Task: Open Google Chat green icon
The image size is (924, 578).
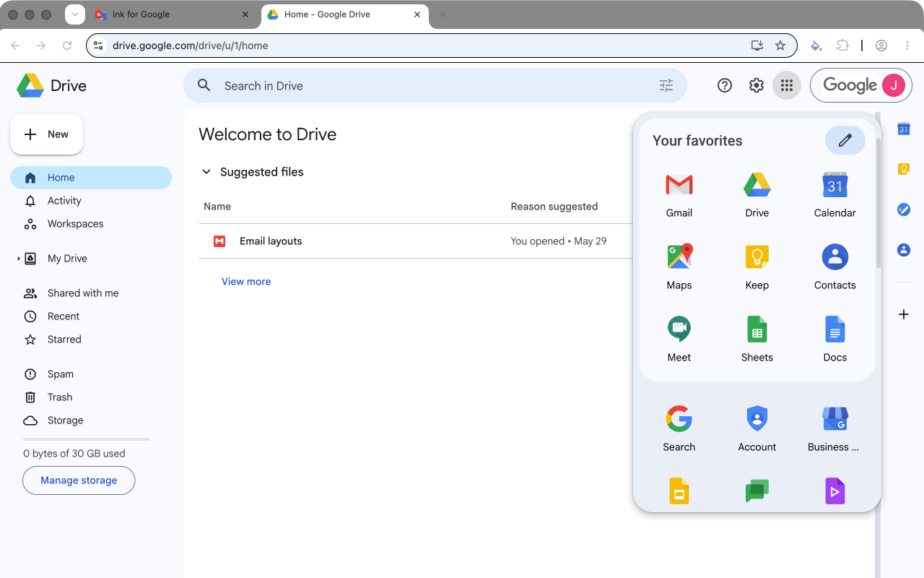Action: (x=757, y=491)
